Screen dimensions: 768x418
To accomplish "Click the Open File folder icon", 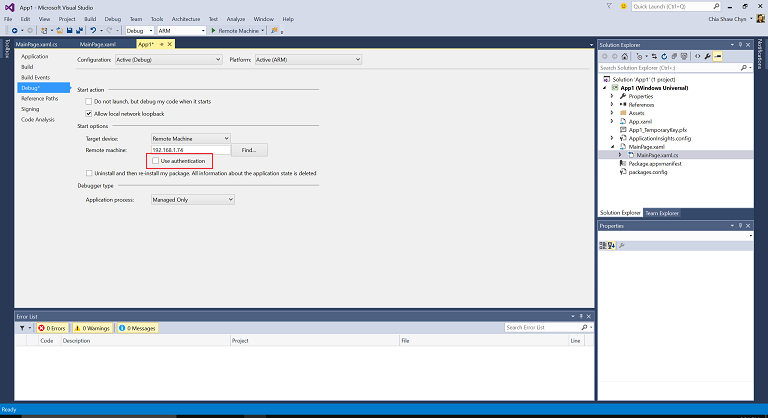I will point(59,30).
